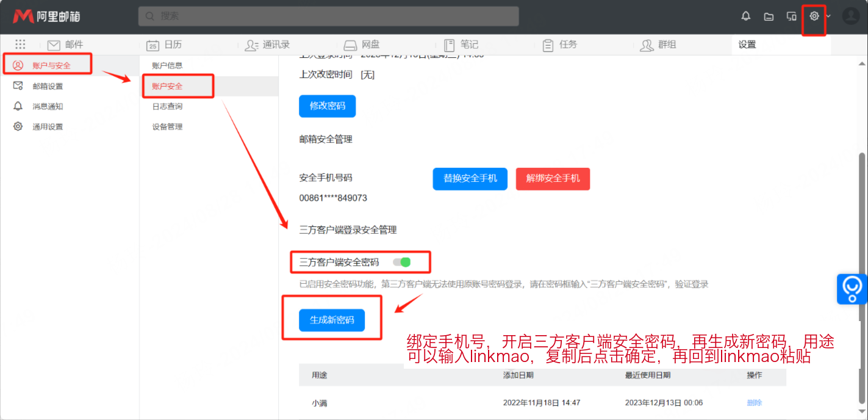The height and width of the screenshot is (420, 868).
Task: Open the devices icon in header
Action: [x=791, y=16]
